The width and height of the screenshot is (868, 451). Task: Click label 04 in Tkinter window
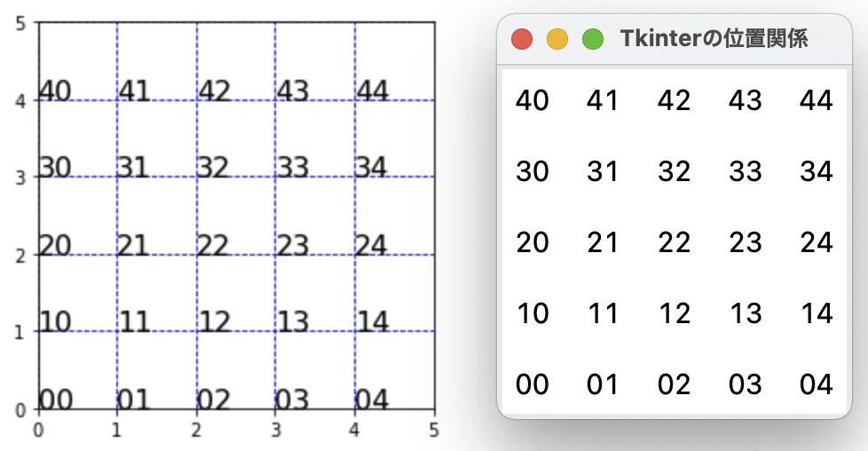[x=817, y=384]
